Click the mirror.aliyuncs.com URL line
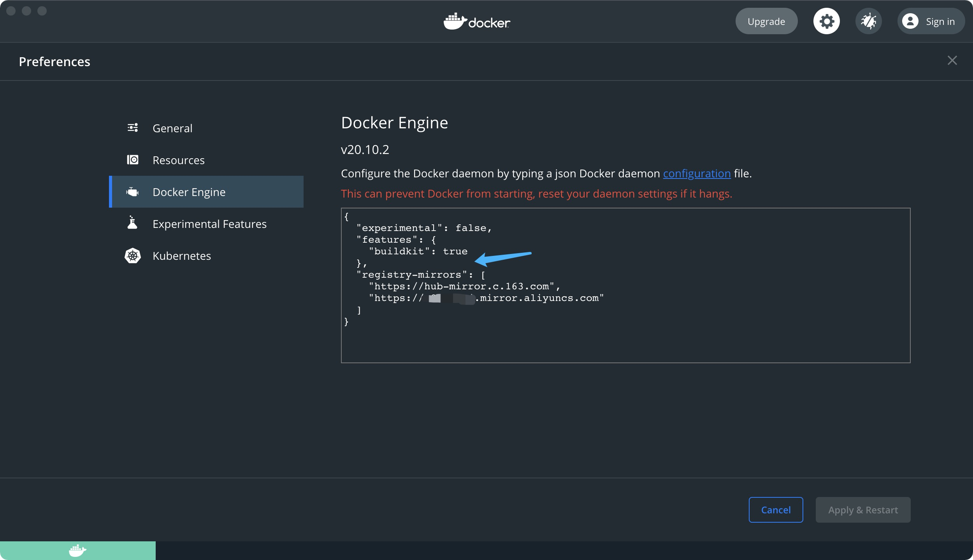Viewport: 973px width, 560px height. pos(486,298)
